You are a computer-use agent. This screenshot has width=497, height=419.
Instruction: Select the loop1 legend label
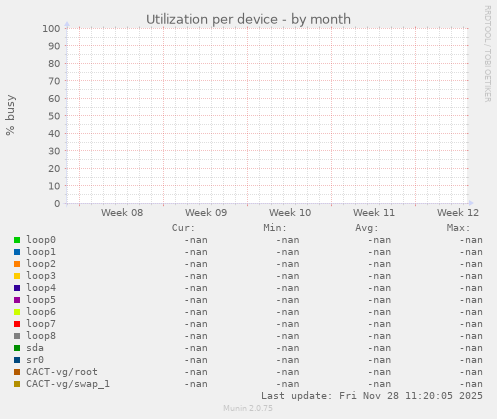(41, 252)
